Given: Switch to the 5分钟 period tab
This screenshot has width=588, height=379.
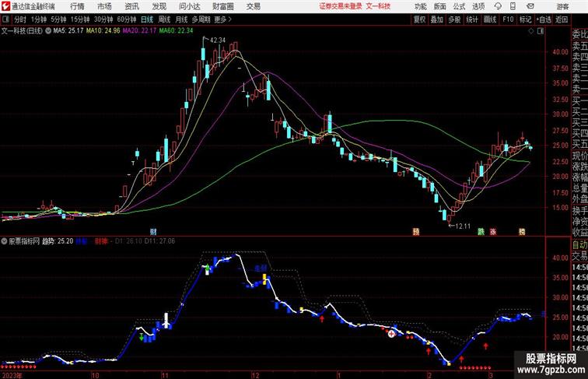Looking at the screenshot, I should click(x=58, y=19).
